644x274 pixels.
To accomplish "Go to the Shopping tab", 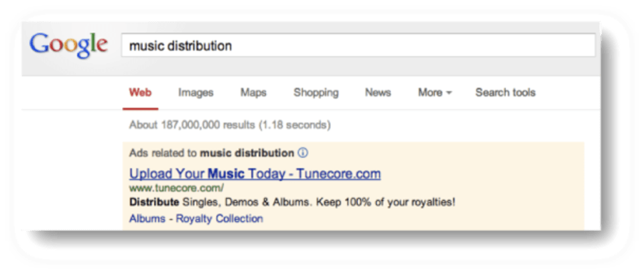I will click(316, 92).
